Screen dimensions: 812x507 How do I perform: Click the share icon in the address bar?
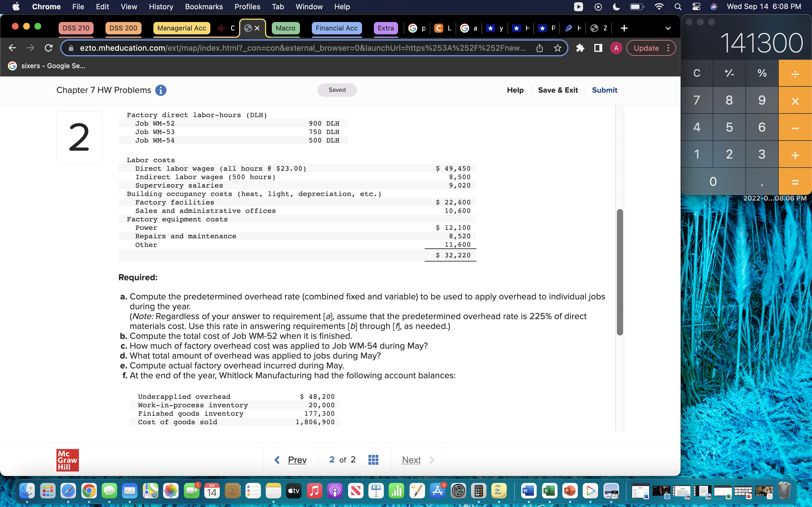pyautogui.click(x=540, y=48)
